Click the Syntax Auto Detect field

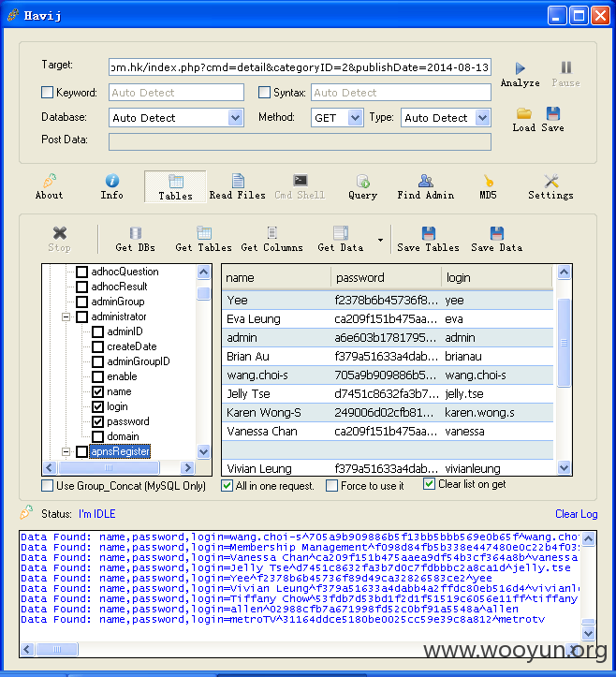(401, 93)
